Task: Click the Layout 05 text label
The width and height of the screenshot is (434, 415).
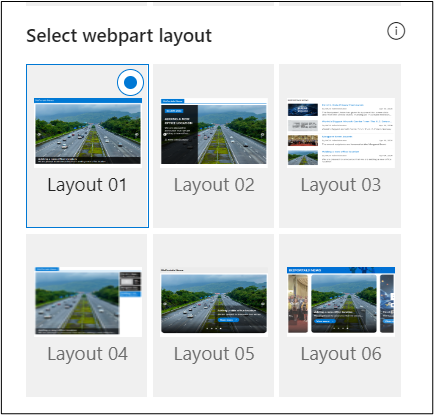Action: 214,354
